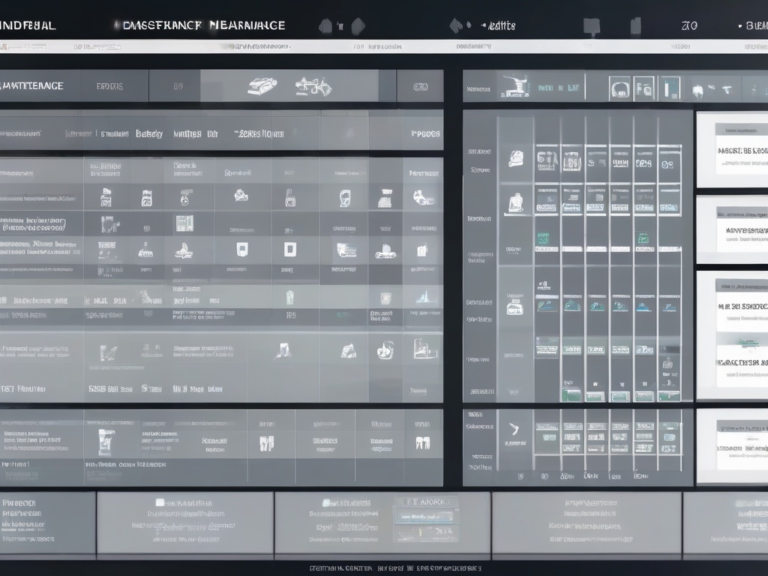
Task: Expand the chevron arrow in bottom right grid section
Action: [513, 428]
